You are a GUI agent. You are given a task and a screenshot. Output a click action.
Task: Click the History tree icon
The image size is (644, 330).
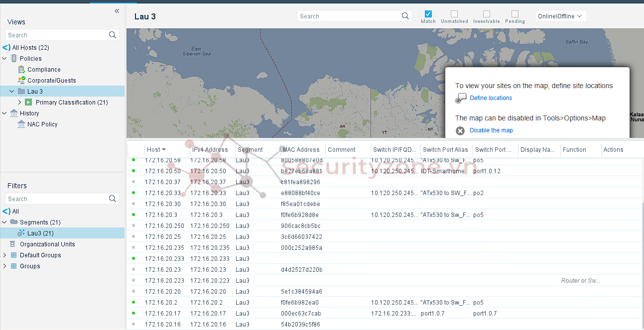coord(14,113)
